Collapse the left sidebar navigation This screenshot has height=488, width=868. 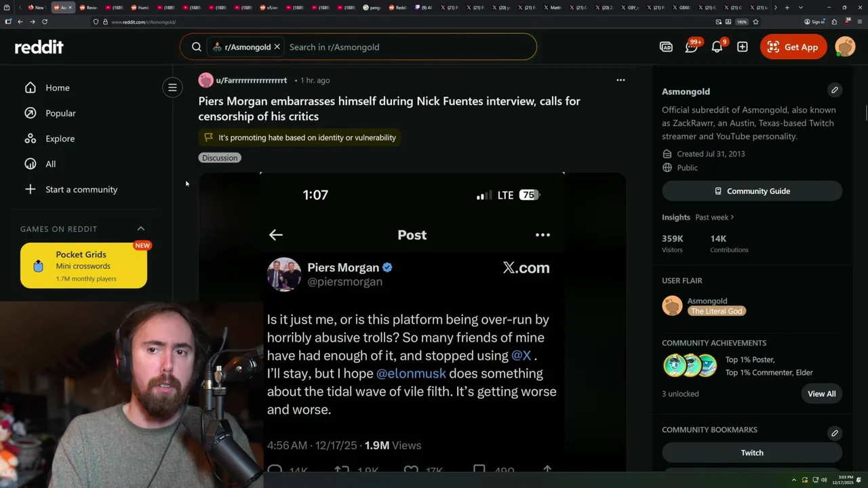[x=172, y=87]
